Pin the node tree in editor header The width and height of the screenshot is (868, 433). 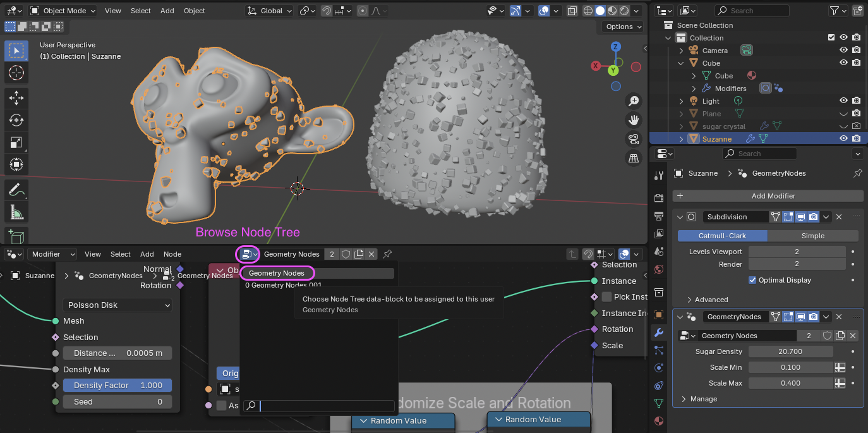388,254
